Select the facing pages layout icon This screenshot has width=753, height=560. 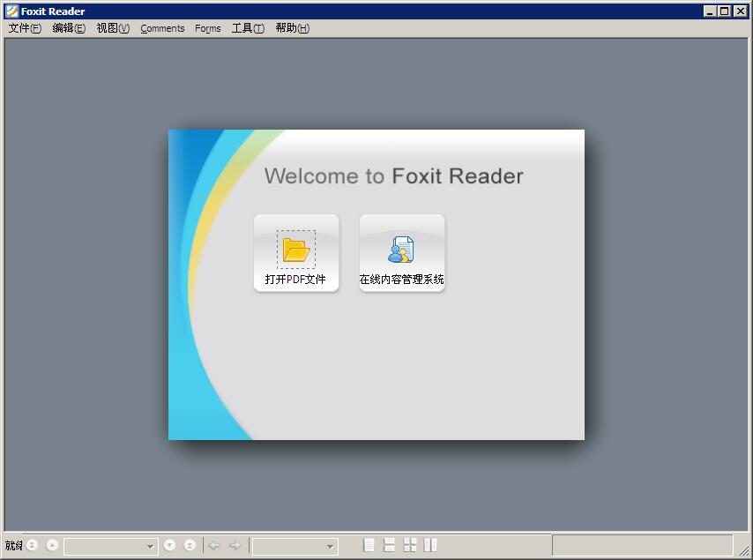click(409, 545)
